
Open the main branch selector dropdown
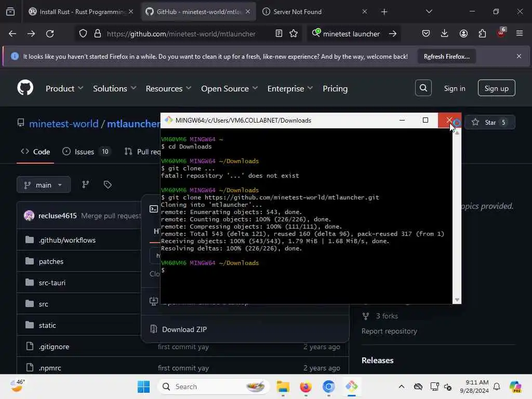tap(44, 184)
